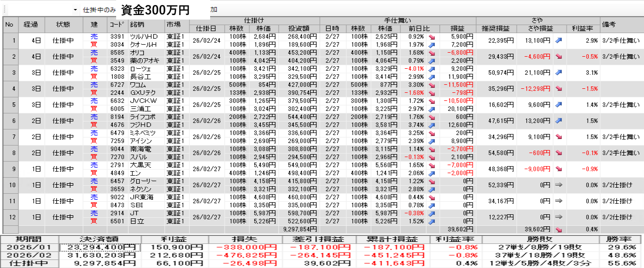Click the trend arrow next to ローツェ's -4.01%
The width and height of the screenshot is (644, 268).
coord(431,69)
